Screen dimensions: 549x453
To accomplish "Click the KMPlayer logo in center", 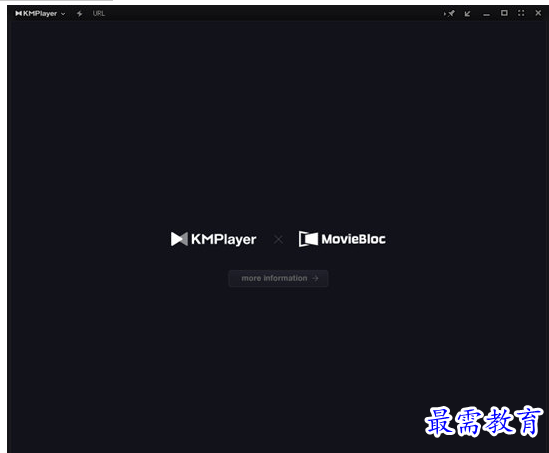I will [213, 239].
